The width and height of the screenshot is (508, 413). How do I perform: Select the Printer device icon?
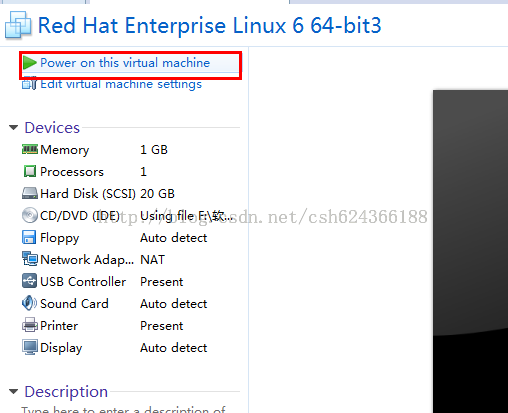pos(30,325)
